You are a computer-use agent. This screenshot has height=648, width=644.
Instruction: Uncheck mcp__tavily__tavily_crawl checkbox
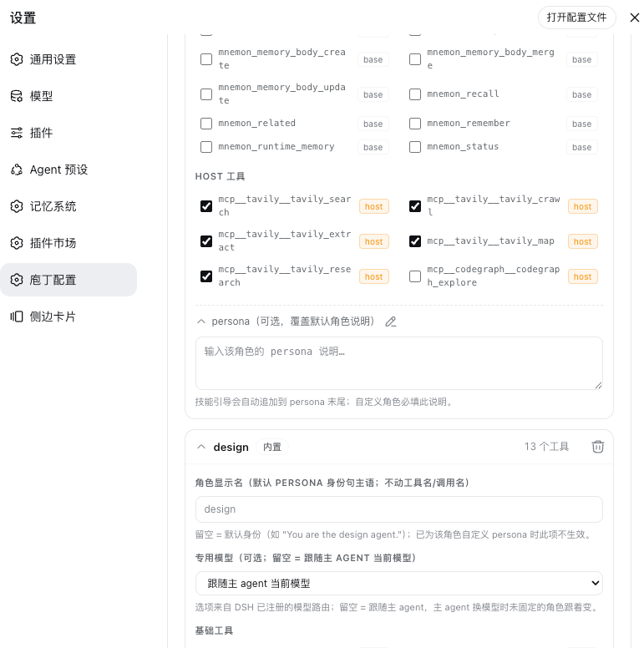415,205
